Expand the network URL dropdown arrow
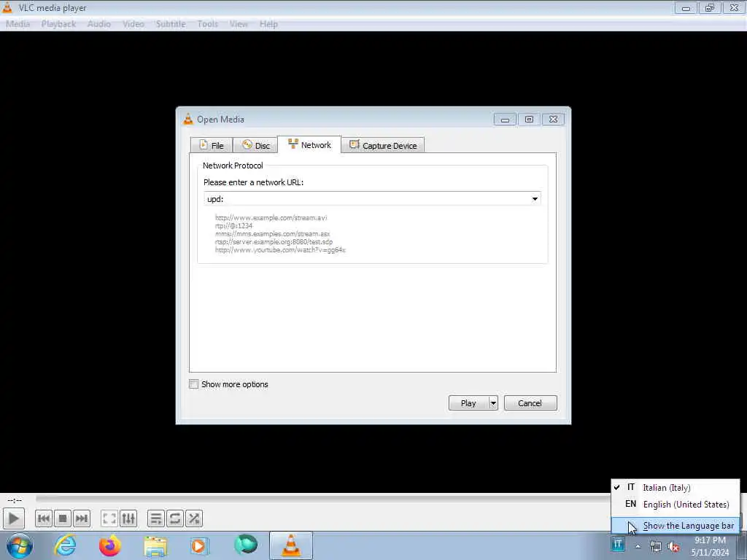 (x=535, y=199)
